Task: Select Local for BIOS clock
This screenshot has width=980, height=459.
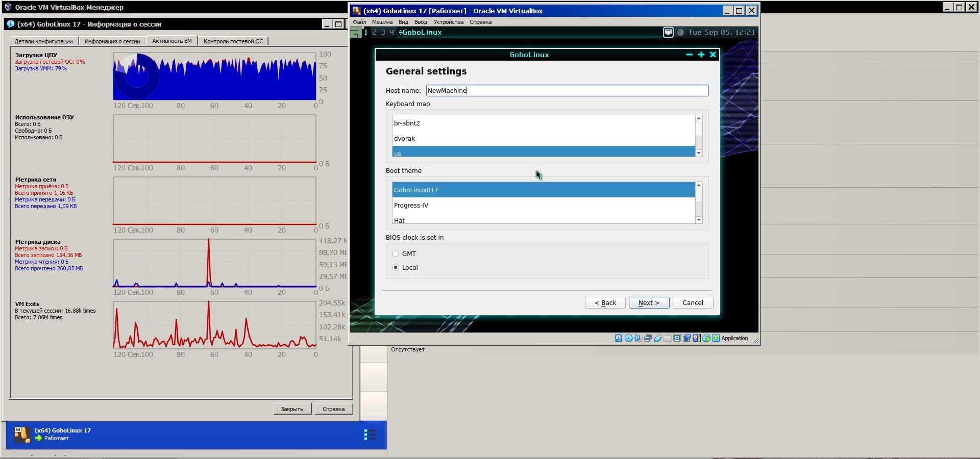Action: click(396, 267)
